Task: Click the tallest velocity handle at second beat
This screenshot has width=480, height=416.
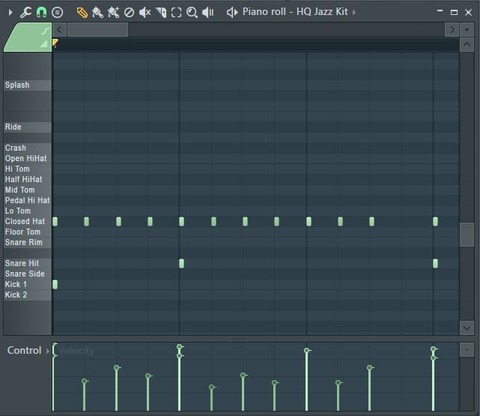Action: (x=180, y=347)
